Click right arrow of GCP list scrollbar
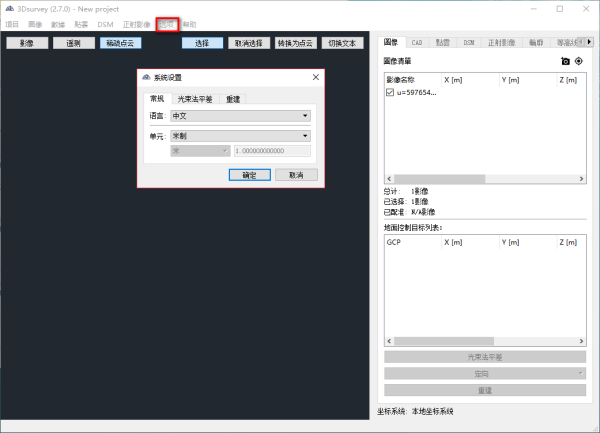This screenshot has width=600, height=433. 581,341
